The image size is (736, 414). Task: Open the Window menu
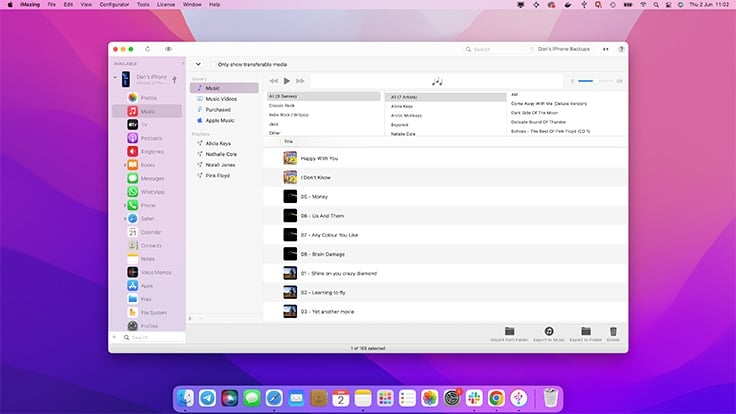click(x=192, y=4)
